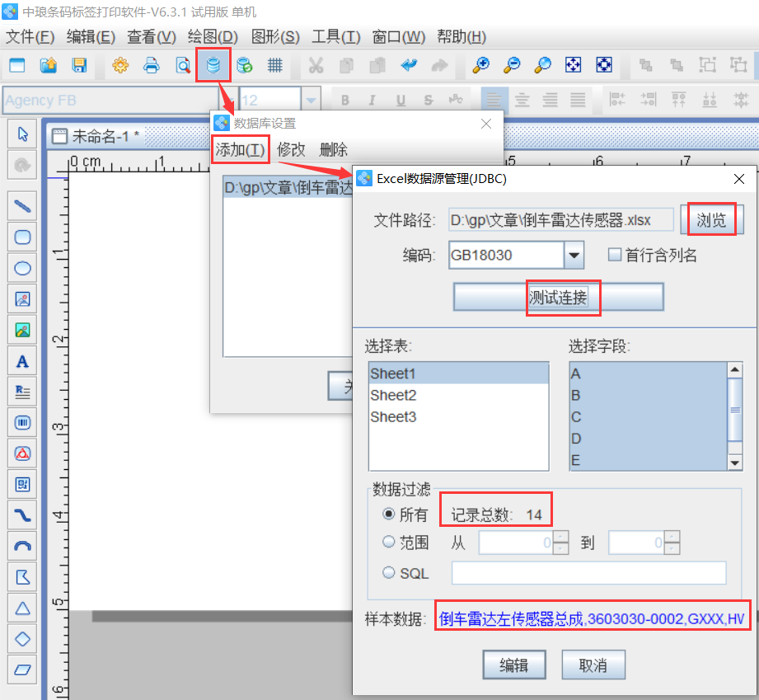Click the Print icon in the toolbar

coord(152,66)
